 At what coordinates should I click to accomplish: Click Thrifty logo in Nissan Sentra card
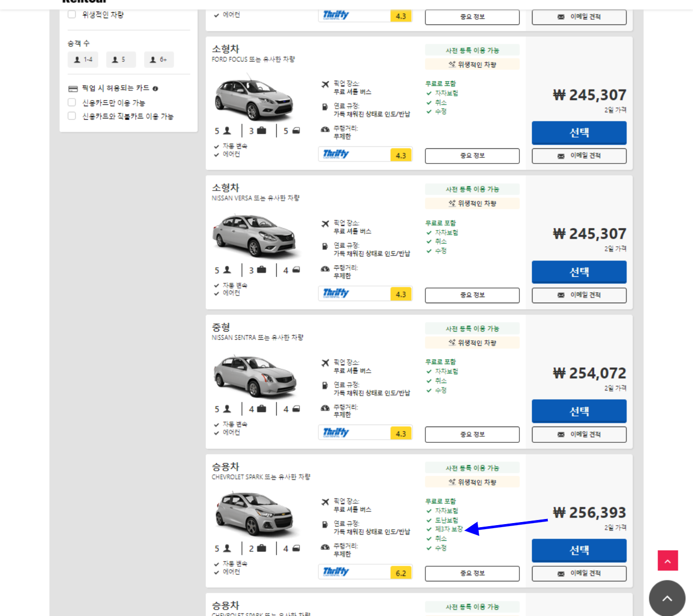click(336, 433)
